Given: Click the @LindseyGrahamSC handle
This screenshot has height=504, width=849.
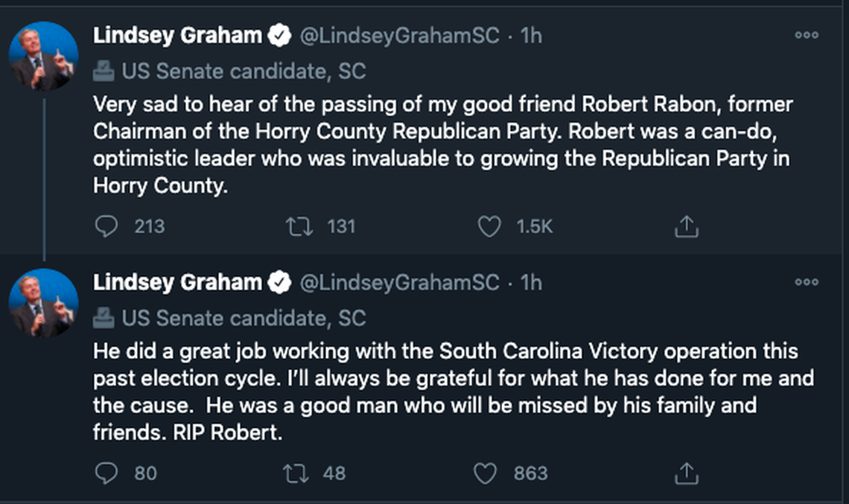Looking at the screenshot, I should pos(398,33).
